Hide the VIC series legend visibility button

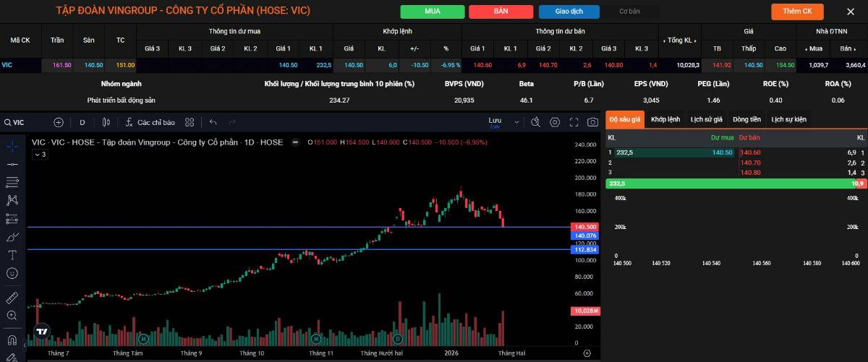point(297,142)
